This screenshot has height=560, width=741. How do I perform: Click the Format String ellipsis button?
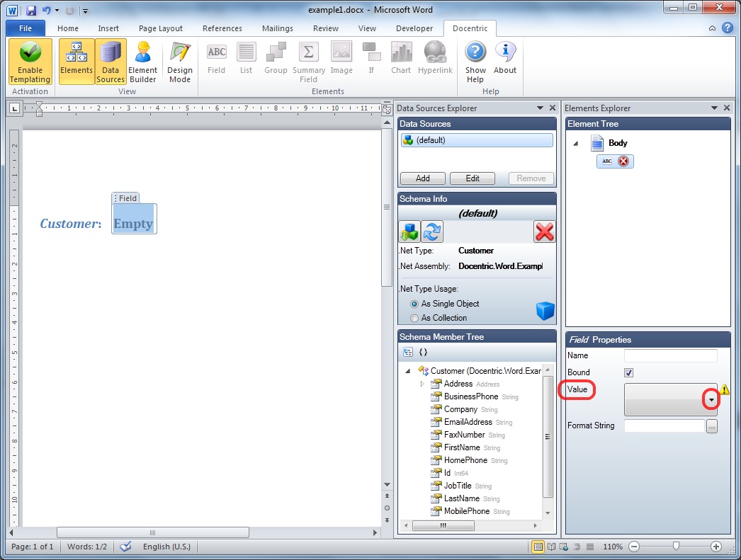click(712, 426)
